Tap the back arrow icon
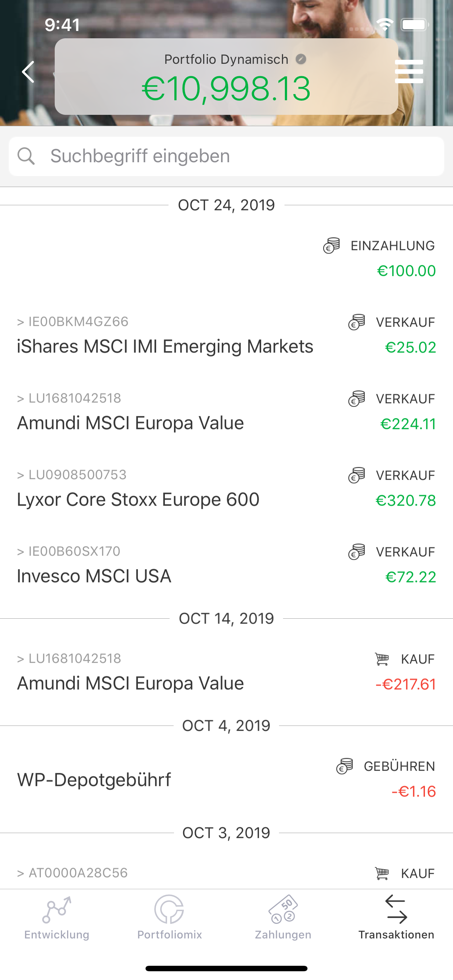The height and width of the screenshot is (980, 453). (28, 71)
